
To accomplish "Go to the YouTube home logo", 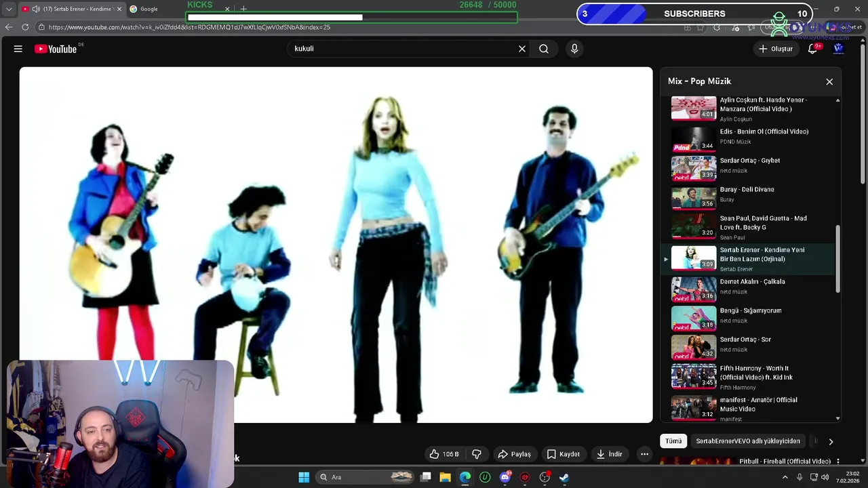I will (56, 49).
